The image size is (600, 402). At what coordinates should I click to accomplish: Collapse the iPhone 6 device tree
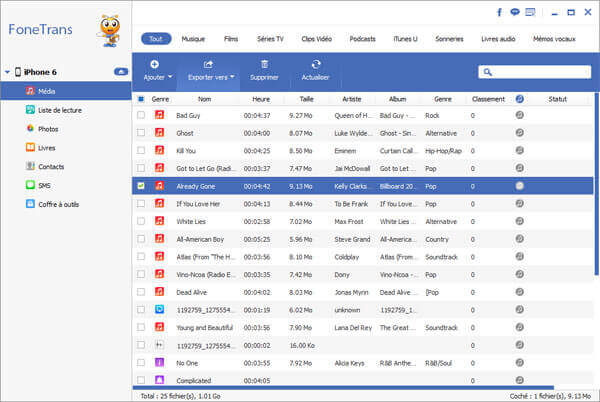[6, 73]
